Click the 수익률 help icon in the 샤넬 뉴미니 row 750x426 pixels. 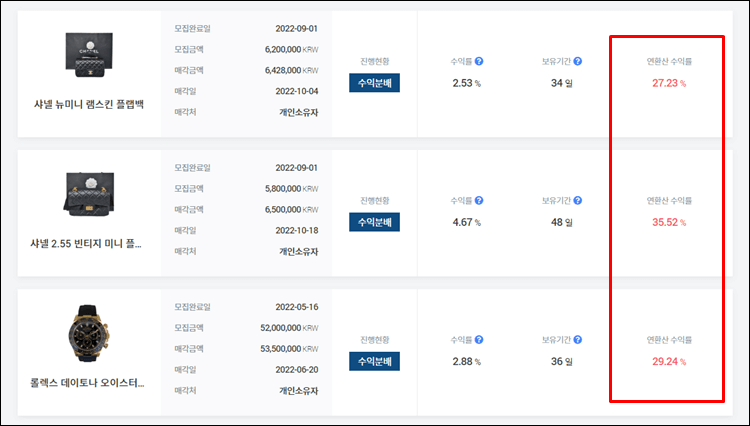coord(479,61)
